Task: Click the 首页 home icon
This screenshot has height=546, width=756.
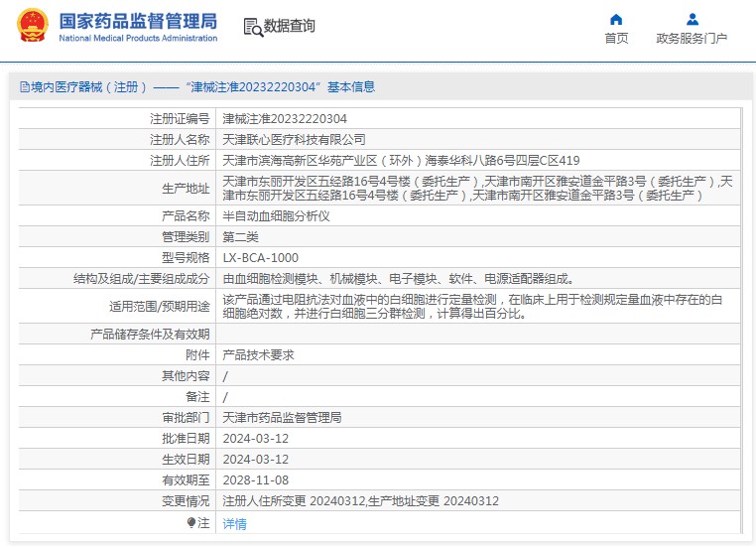Action: [x=616, y=19]
